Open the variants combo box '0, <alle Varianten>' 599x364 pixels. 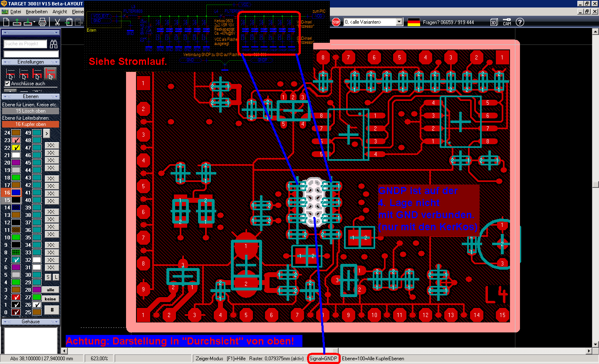coord(374,22)
